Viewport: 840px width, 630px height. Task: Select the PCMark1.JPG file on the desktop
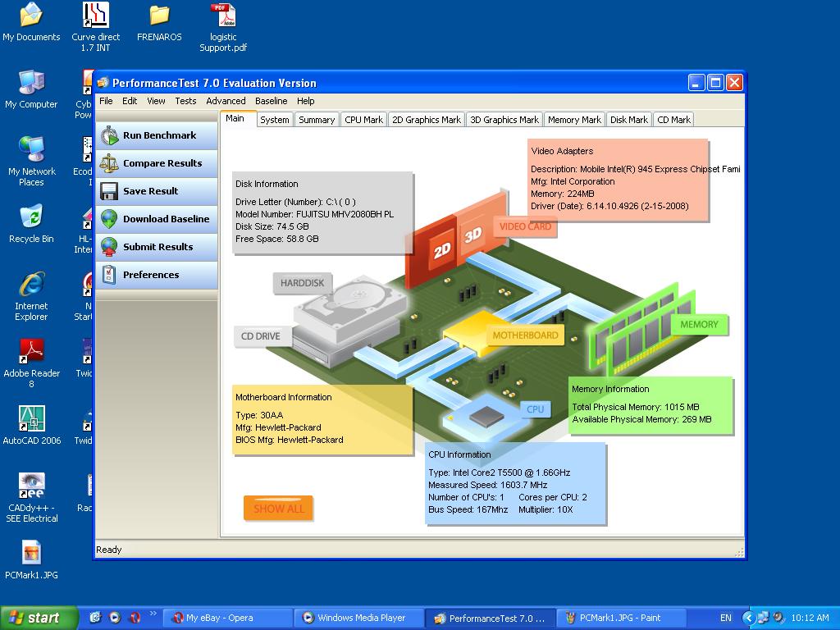tap(31, 560)
